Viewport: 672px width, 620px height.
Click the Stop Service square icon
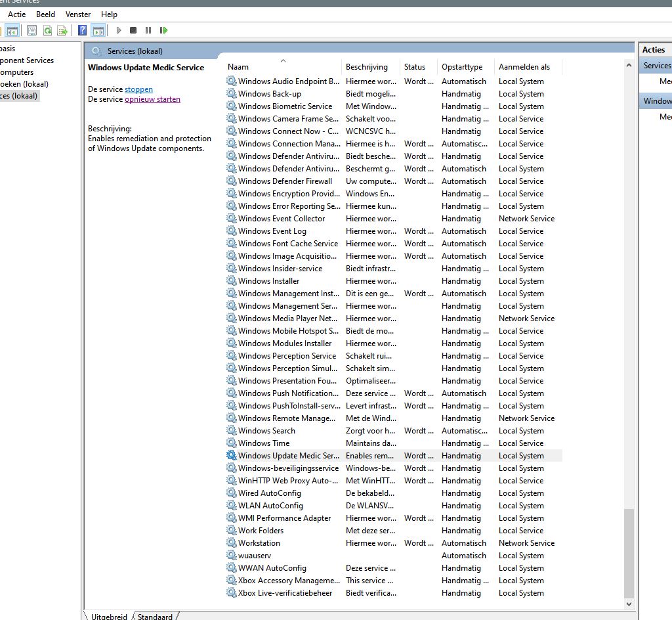133,30
